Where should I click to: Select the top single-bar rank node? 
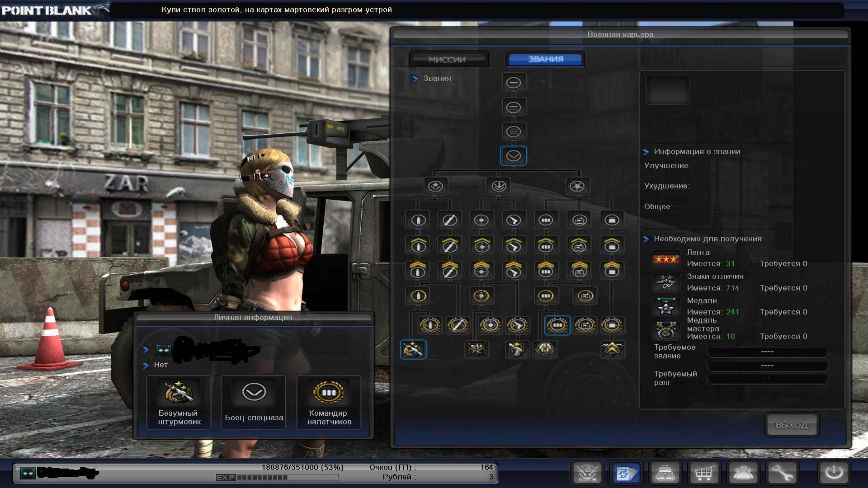[x=514, y=83]
